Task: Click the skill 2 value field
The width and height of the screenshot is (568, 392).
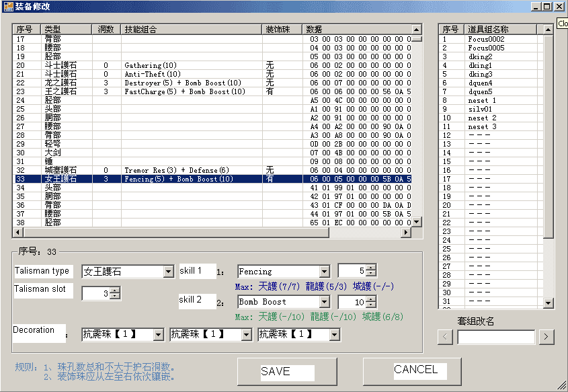Action: 352,302
